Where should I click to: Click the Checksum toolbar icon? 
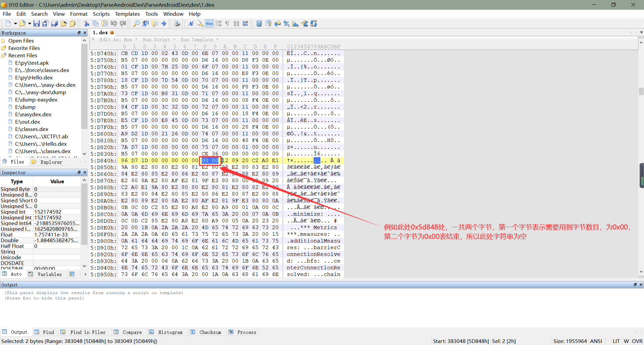[x=305, y=23]
